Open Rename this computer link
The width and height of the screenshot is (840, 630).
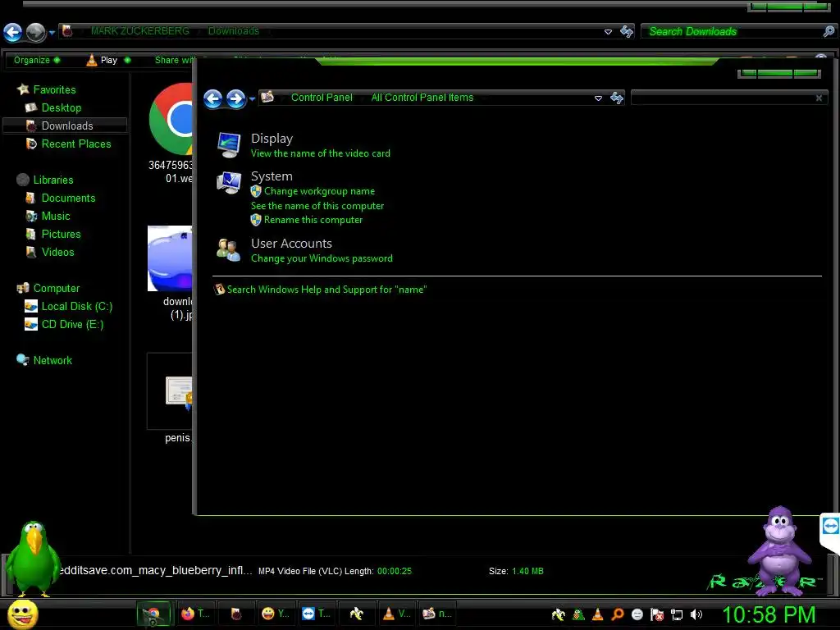(313, 220)
